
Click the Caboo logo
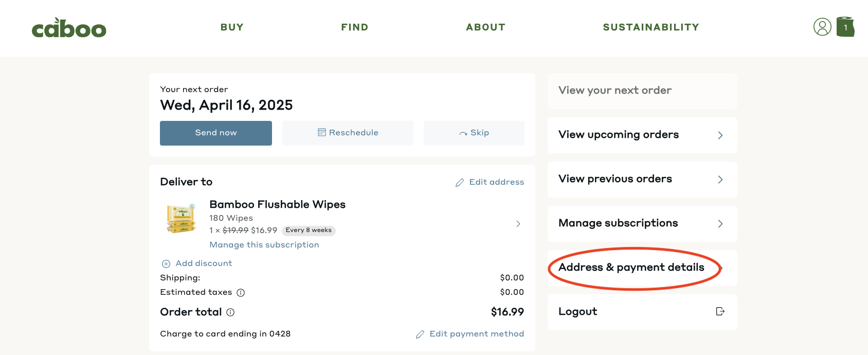coord(69,28)
